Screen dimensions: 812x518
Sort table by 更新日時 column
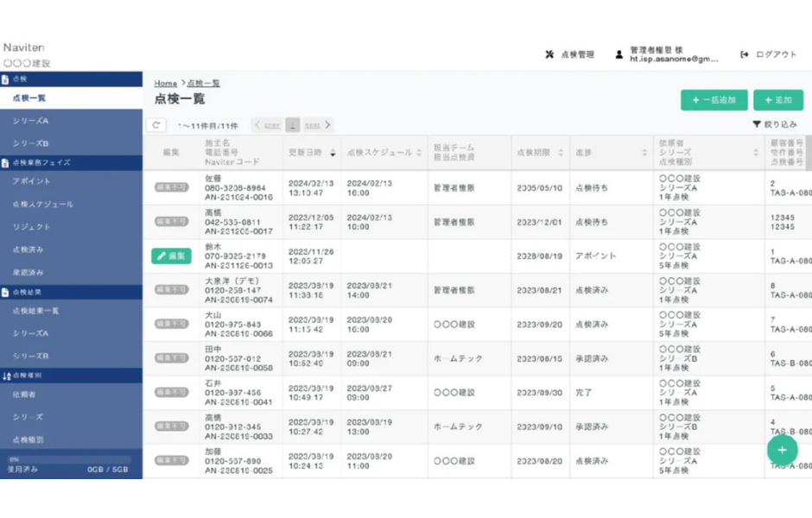(x=333, y=153)
